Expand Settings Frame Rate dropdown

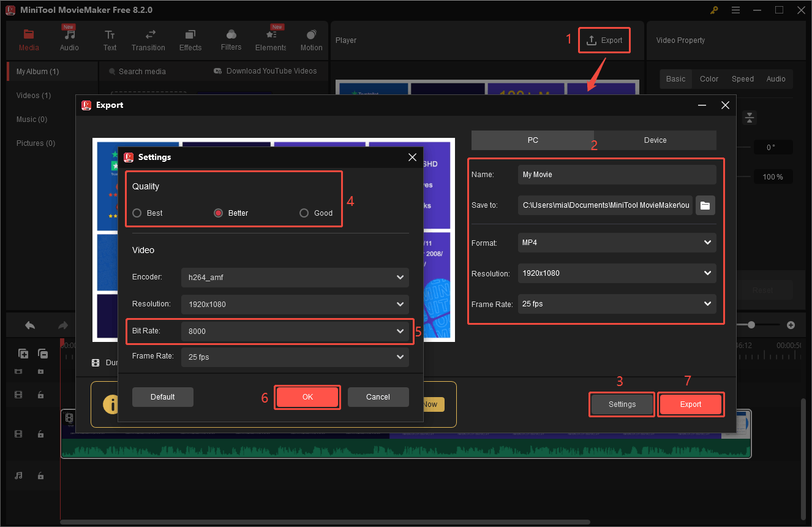coord(295,357)
